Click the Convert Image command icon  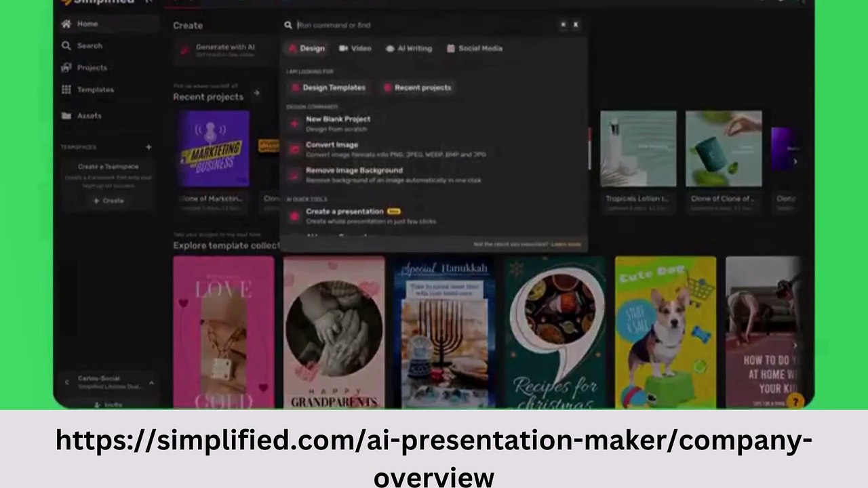(294, 149)
